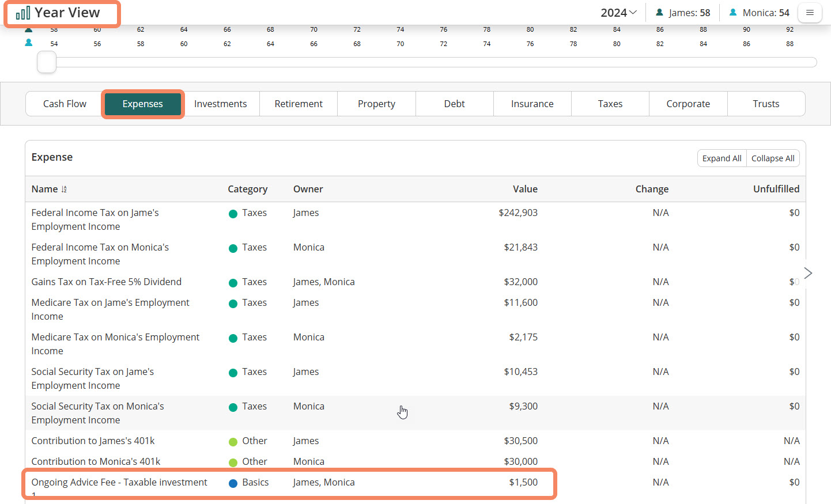Screen dimensions: 831x504
Task: Collapse all expense rows
Action: point(772,158)
